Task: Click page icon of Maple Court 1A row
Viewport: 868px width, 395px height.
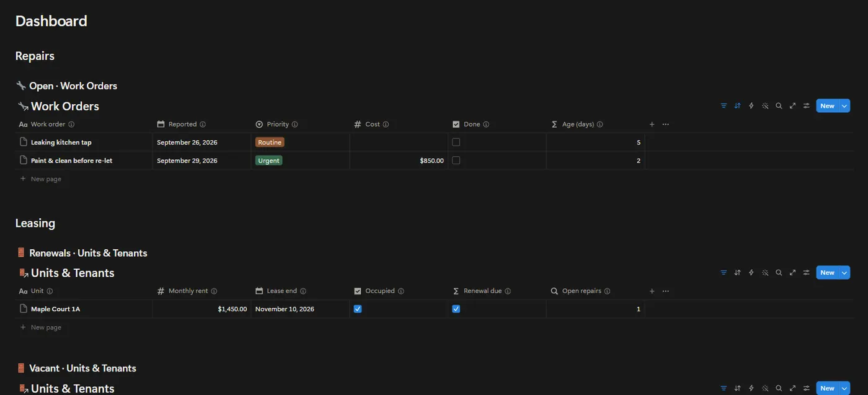Action: click(24, 309)
